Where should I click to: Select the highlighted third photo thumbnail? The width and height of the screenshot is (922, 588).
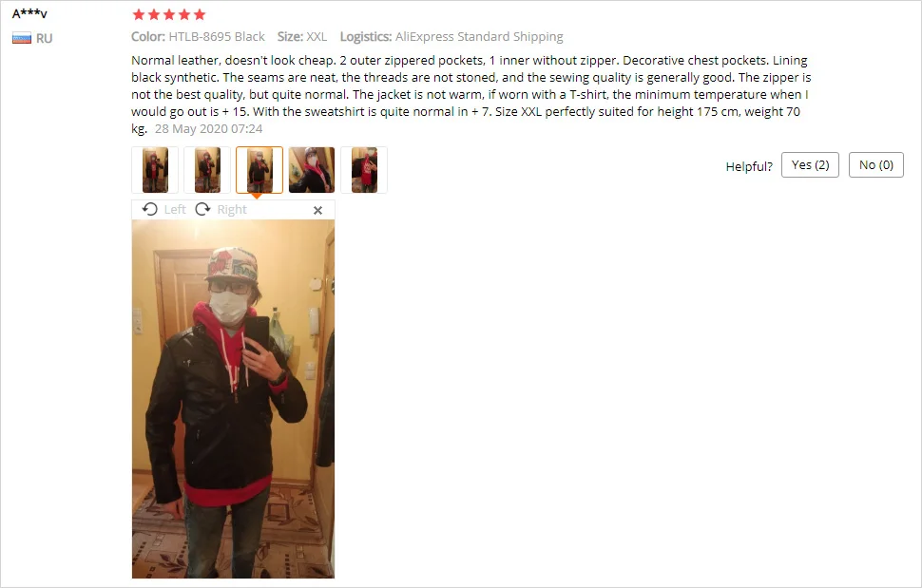(259, 170)
